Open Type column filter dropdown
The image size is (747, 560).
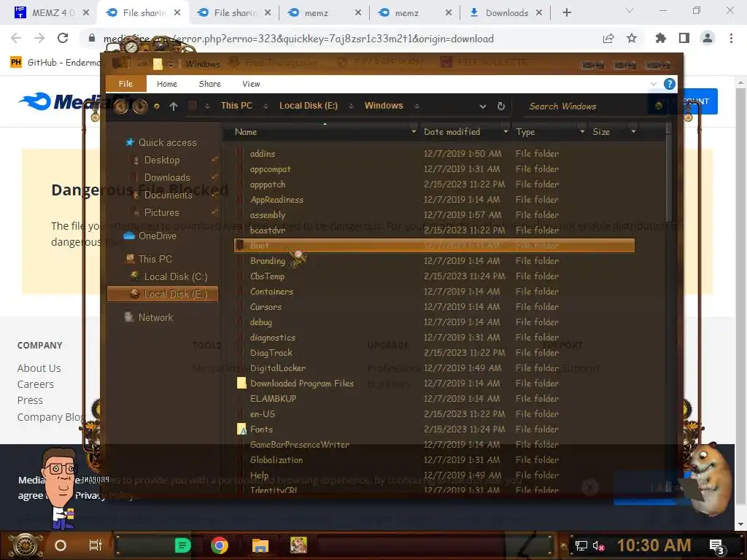tap(581, 131)
